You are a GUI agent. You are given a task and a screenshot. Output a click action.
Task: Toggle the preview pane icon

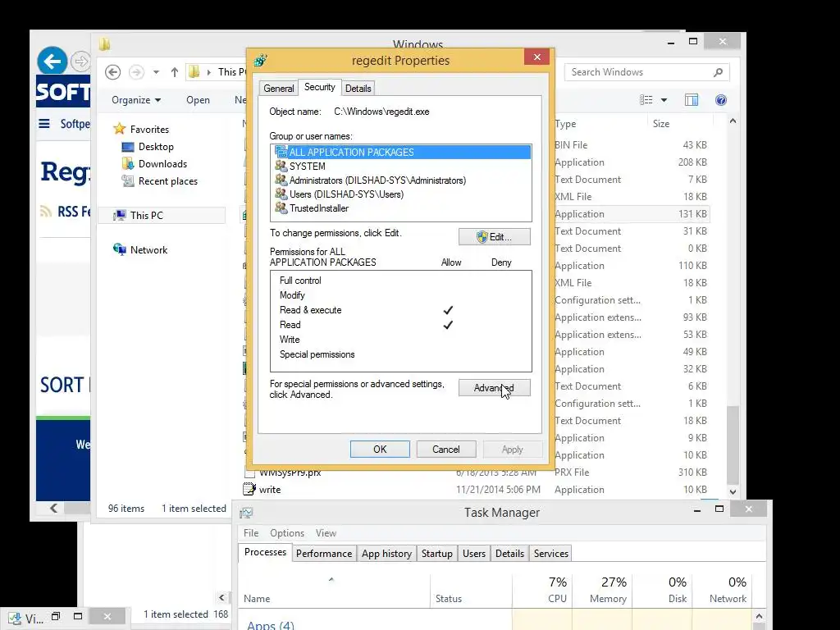(x=691, y=100)
